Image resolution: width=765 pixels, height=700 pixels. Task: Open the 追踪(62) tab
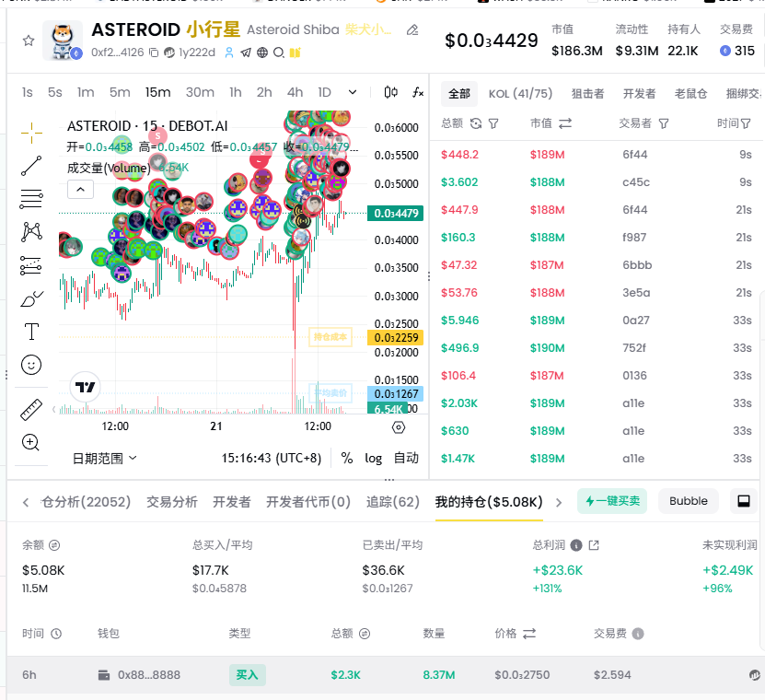pos(393,502)
